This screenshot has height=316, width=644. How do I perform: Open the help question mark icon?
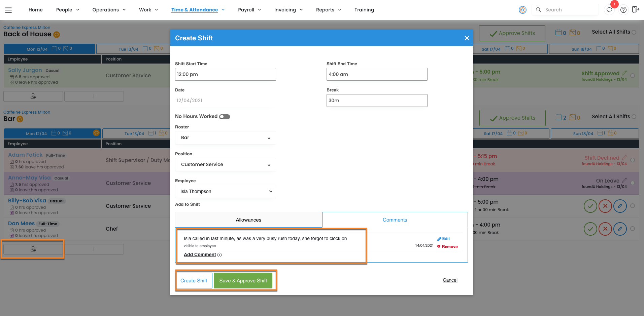point(623,10)
